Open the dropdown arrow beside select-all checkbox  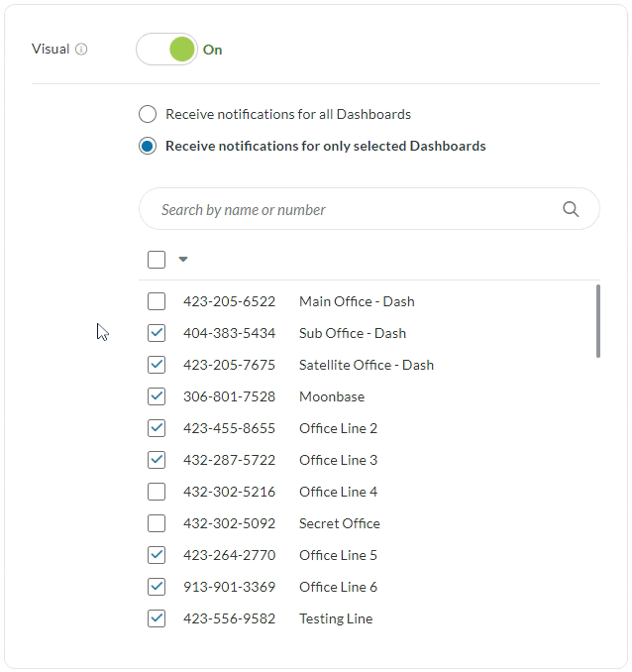pos(183,260)
